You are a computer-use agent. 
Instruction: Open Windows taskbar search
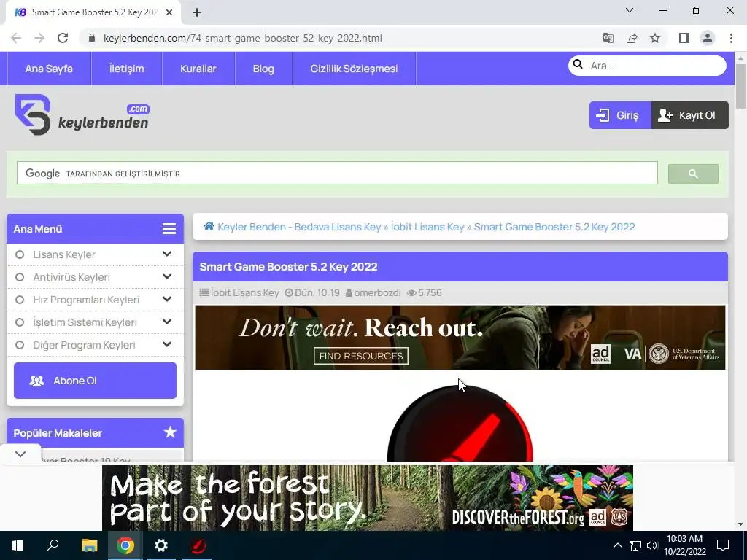pyautogui.click(x=53, y=545)
